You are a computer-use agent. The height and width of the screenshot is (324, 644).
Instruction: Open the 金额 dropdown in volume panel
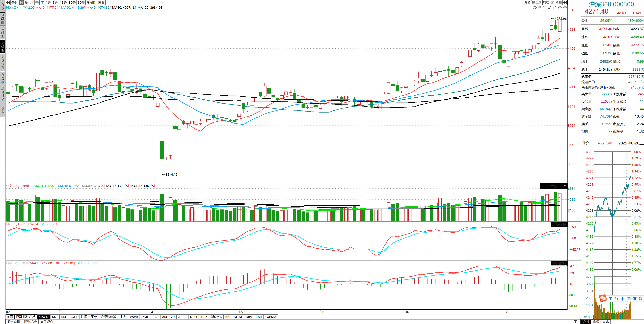[x=565, y=186]
